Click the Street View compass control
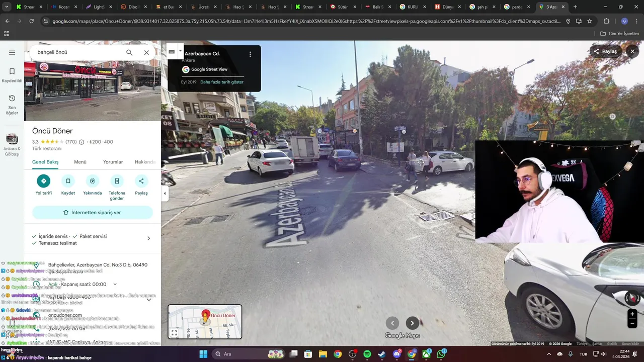 [x=632, y=298]
